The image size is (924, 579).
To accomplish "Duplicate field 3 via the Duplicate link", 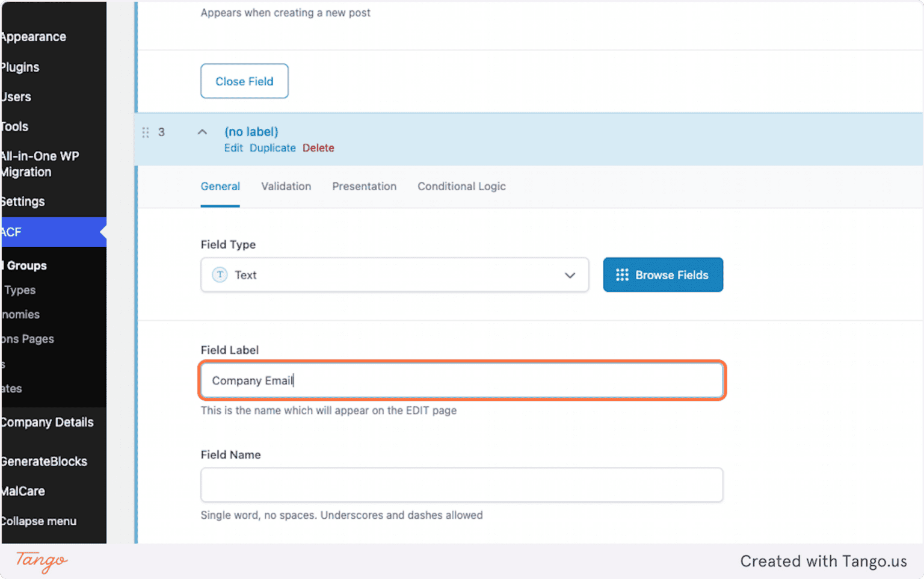I will tap(273, 147).
